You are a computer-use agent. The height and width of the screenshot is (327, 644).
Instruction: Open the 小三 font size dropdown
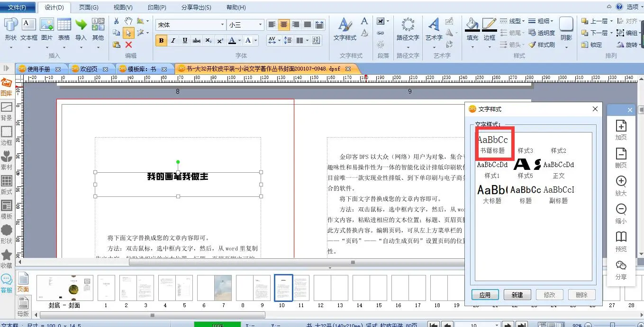(260, 25)
